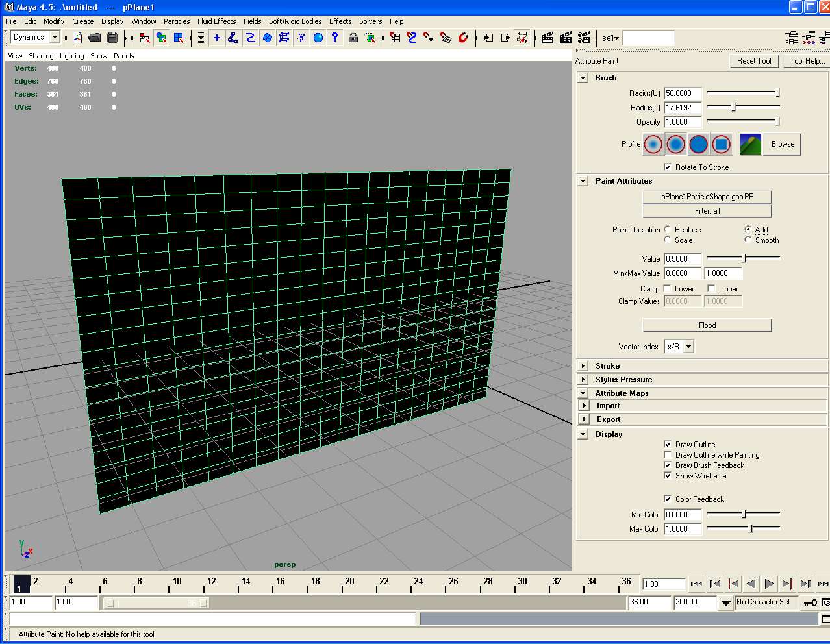This screenshot has height=644, width=830.
Task: Toggle the dynamics selection mask icon
Action: click(x=301, y=38)
